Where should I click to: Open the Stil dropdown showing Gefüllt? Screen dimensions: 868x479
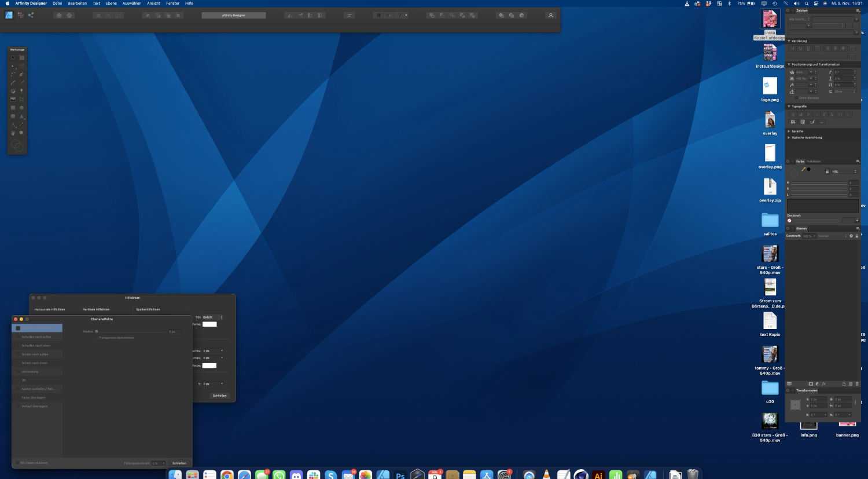pos(212,317)
